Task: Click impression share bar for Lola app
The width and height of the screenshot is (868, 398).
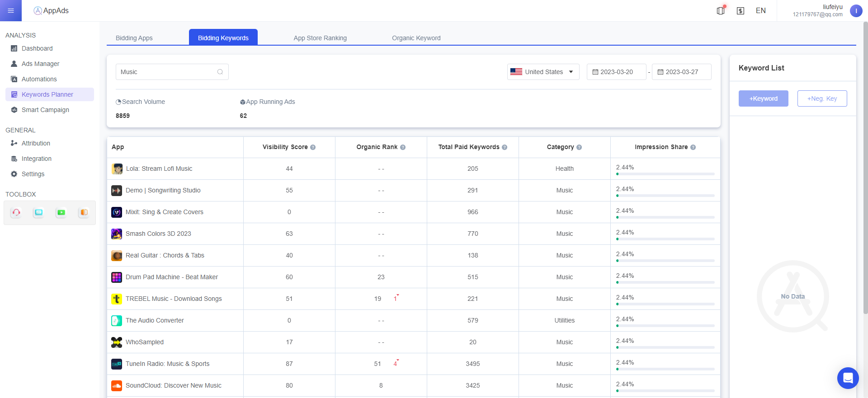Action: click(x=665, y=174)
